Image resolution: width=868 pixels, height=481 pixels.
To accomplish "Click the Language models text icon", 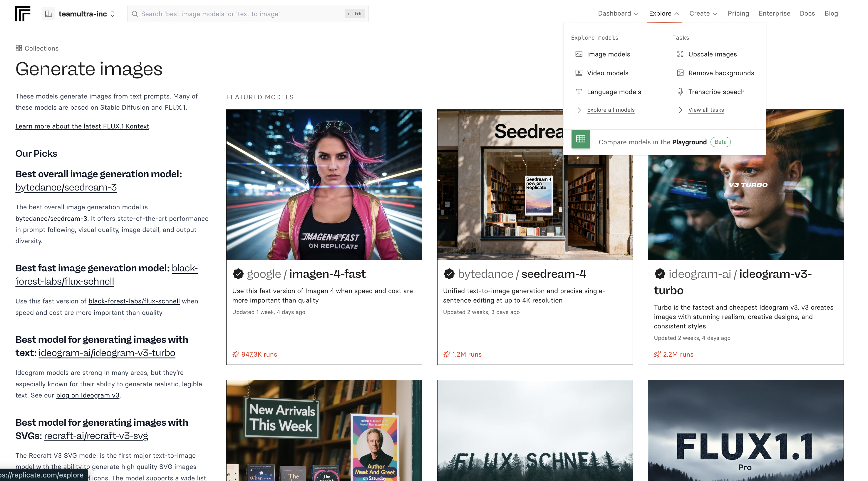I will click(x=579, y=92).
